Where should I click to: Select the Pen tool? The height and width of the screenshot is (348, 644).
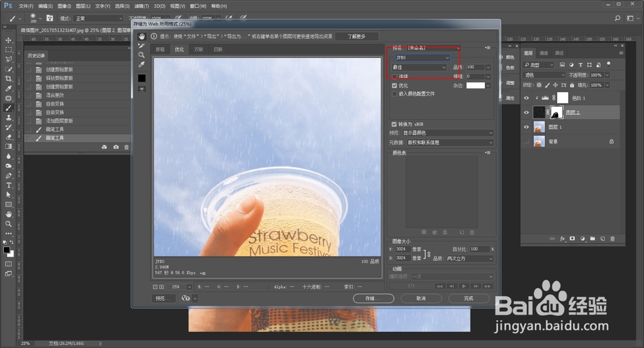[8, 176]
